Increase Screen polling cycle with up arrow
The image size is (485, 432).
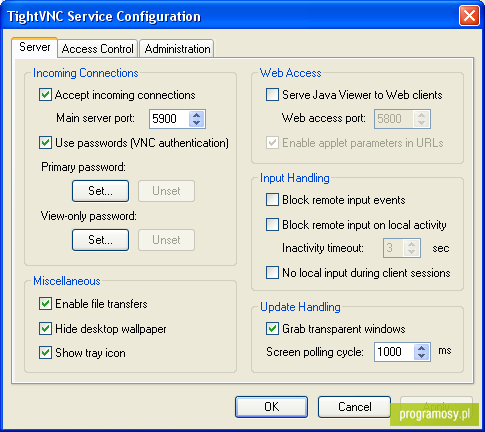click(422, 348)
